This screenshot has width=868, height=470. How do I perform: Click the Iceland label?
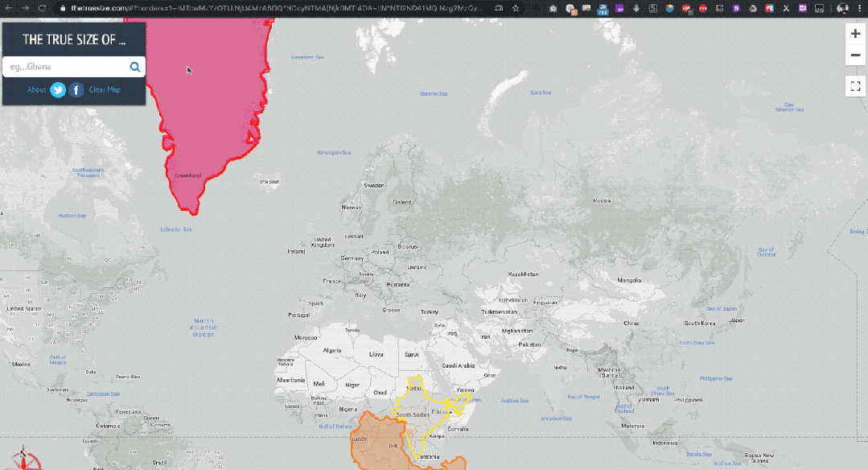click(x=269, y=182)
